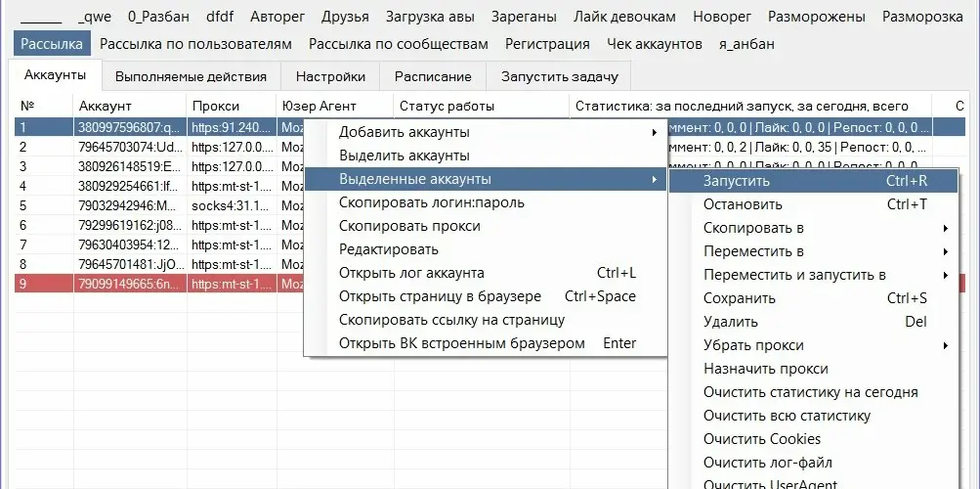Choose Очистить статистику на сегодня
Image resolution: width=980 pixels, height=489 pixels.
[814, 392]
